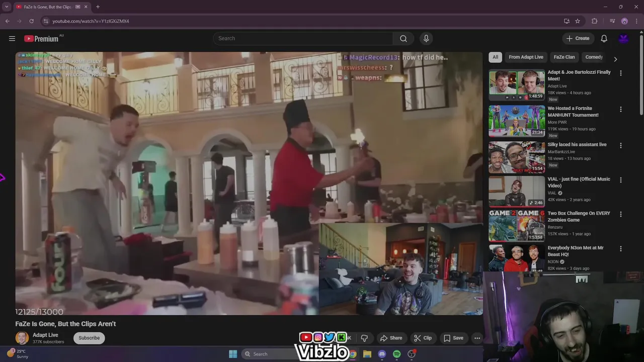Image resolution: width=644 pixels, height=362 pixels.
Task: Click the search magnifier button
Action: 404,38
